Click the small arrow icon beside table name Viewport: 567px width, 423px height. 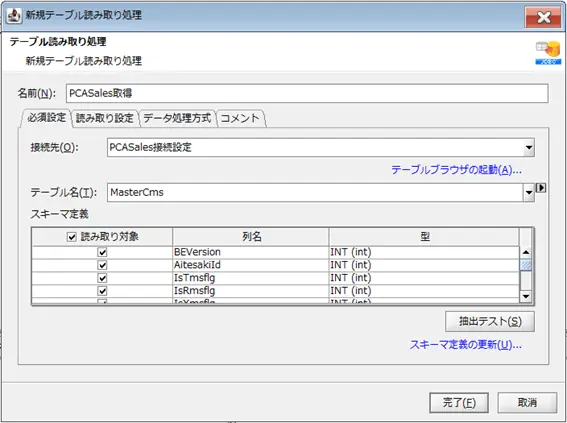click(541, 188)
